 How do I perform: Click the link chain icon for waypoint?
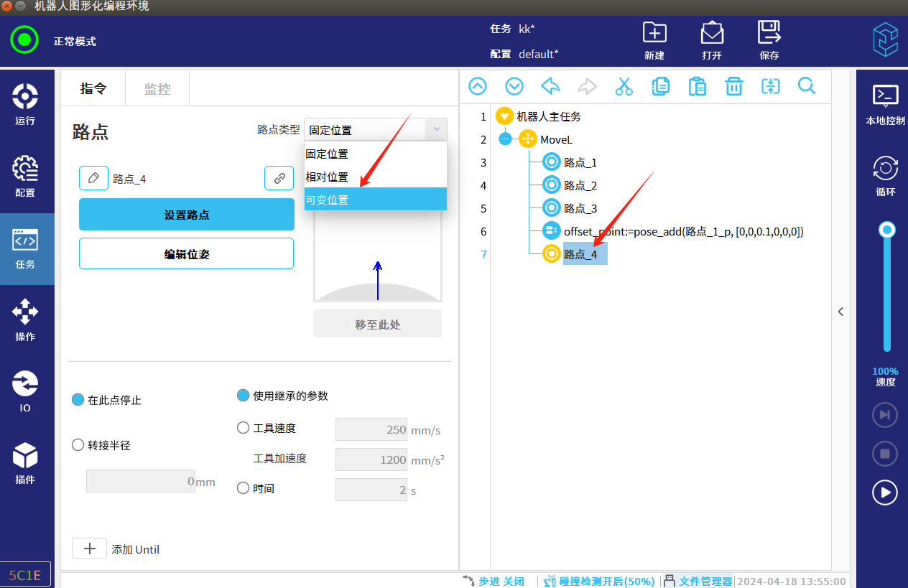[x=279, y=178]
